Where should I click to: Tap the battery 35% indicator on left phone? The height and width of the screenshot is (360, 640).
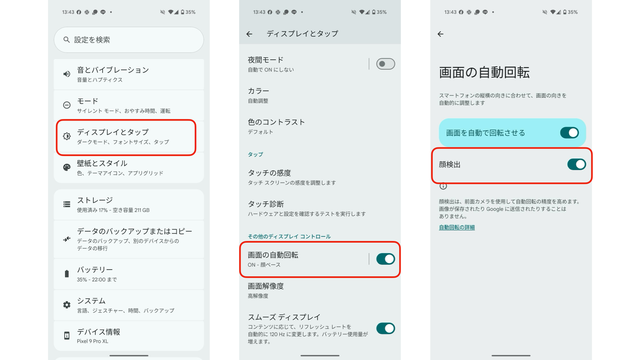pos(189,12)
